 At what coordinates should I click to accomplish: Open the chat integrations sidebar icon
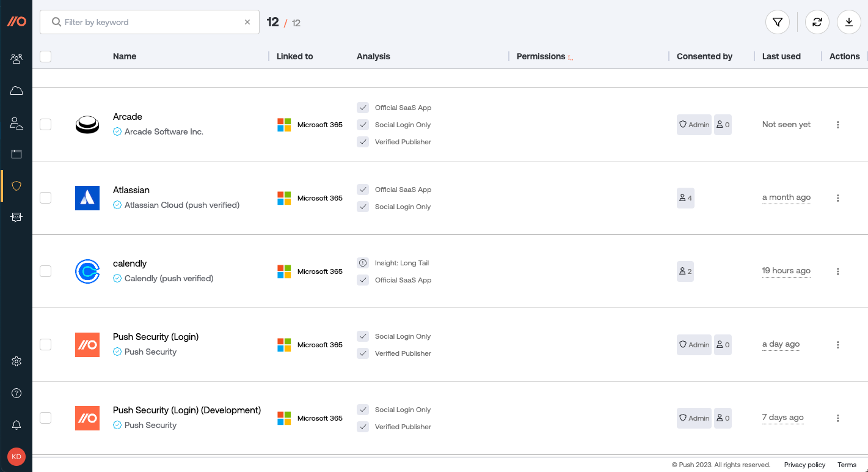(16, 217)
